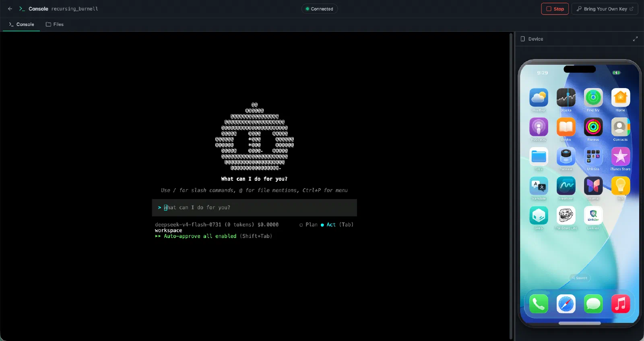
Task: Open the Weather app on the device
Action: point(539,97)
